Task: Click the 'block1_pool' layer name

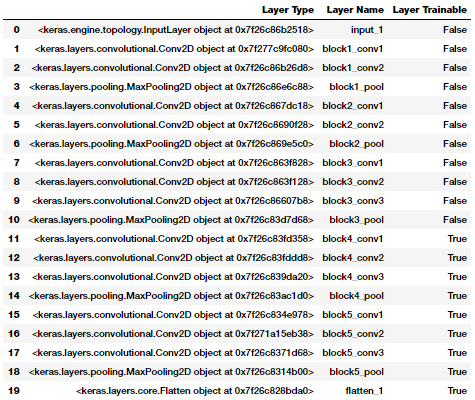Action: tap(356, 87)
